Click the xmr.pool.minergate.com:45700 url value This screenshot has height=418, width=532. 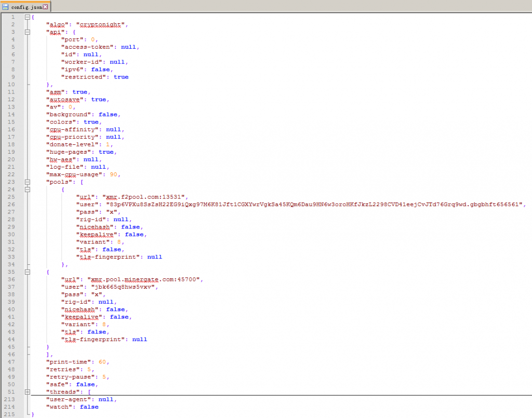pos(145,279)
